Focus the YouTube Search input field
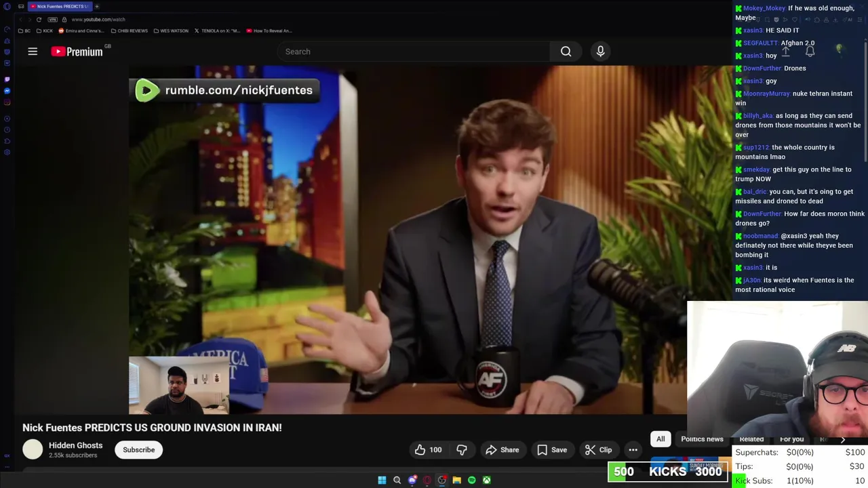Viewport: 868px width, 488px height. pyautogui.click(x=414, y=52)
